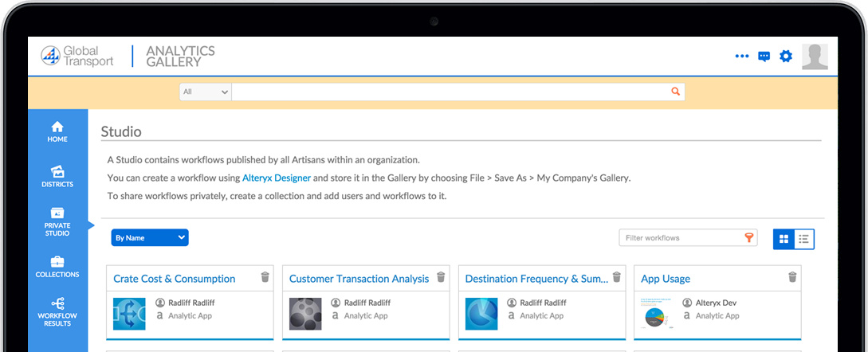Open Private Studio in the sidebar
Screen dimensions: 868x352
click(57, 222)
